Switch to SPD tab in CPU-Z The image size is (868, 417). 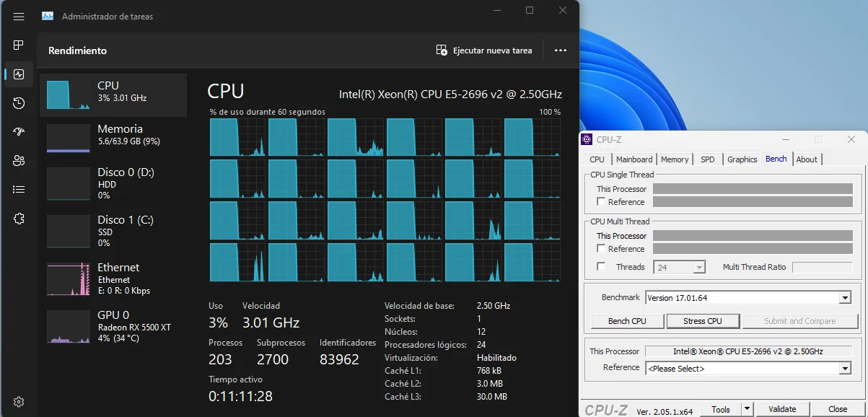pos(708,159)
